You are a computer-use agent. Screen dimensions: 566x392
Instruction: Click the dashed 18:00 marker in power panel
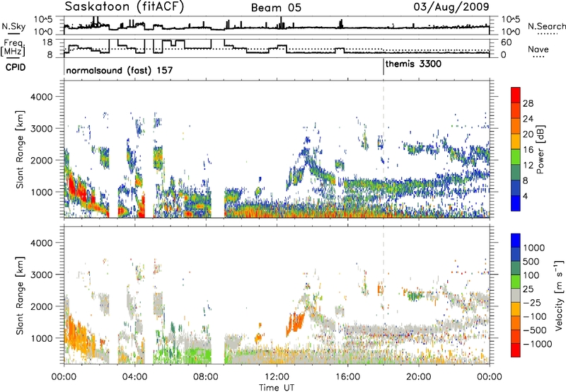(x=383, y=149)
